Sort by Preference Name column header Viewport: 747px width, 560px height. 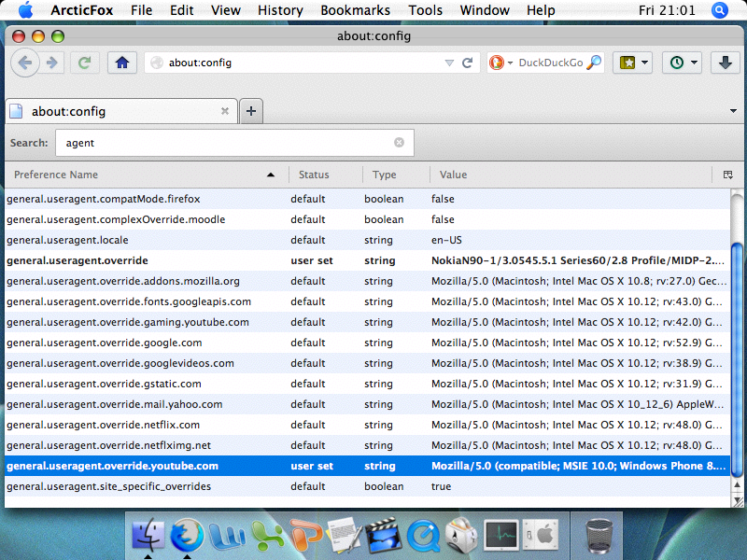[x=146, y=175]
